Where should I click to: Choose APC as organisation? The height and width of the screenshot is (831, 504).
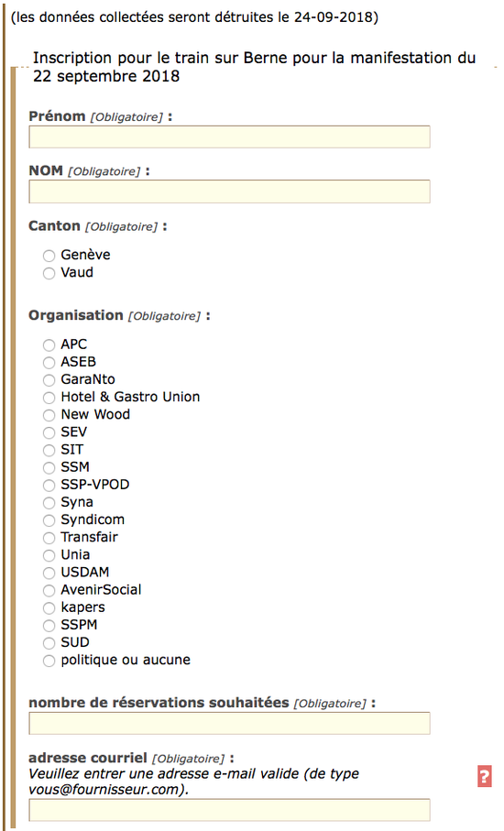coord(49,345)
